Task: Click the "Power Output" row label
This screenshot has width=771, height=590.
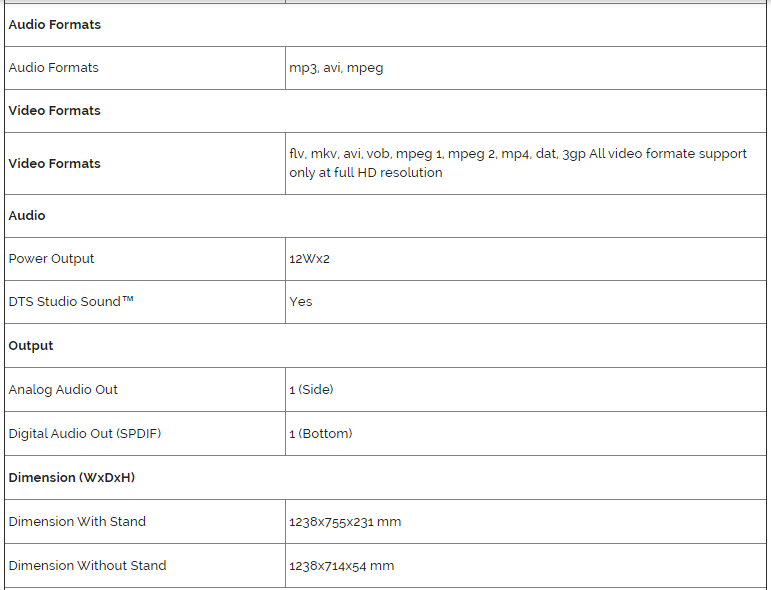Action: (x=51, y=259)
